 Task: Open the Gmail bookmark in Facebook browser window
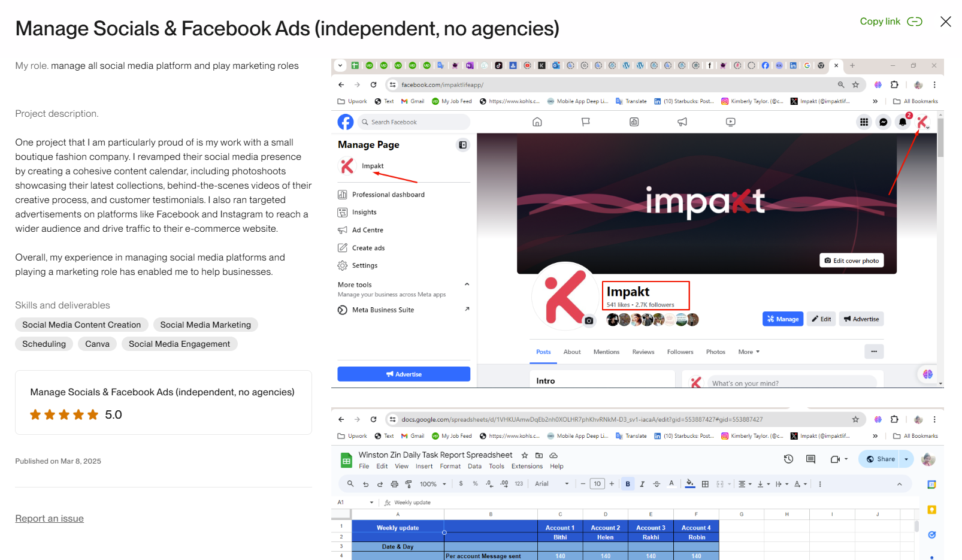(x=413, y=101)
